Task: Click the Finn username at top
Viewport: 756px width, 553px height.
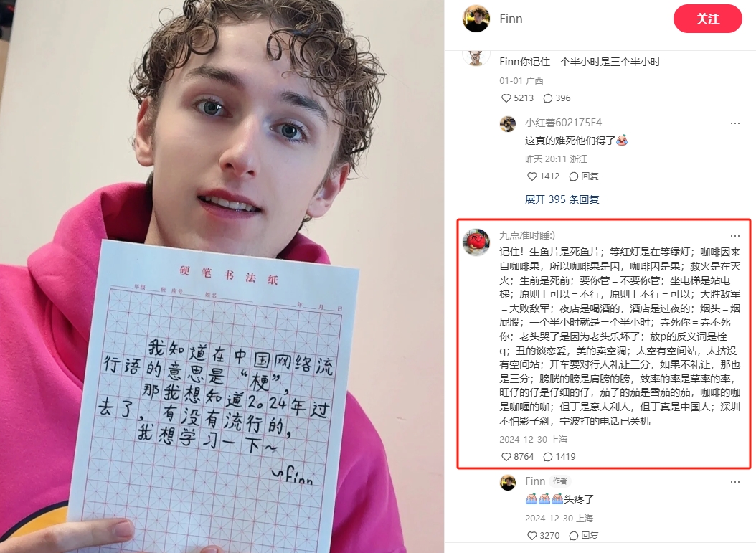Action: 511,19
